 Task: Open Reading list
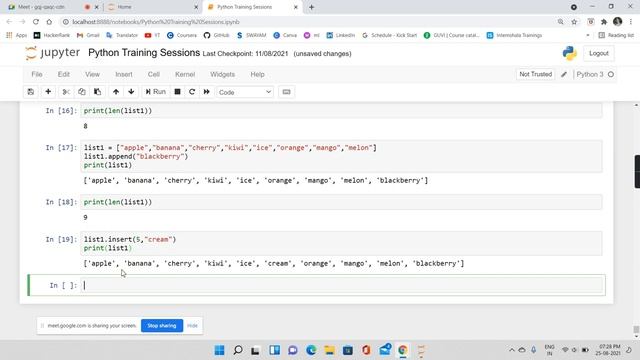(x=616, y=35)
